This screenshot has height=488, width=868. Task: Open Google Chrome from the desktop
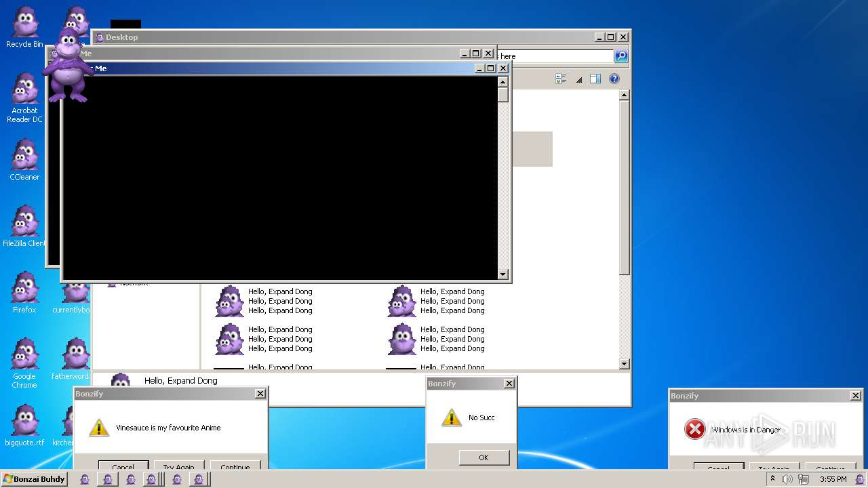24,363
